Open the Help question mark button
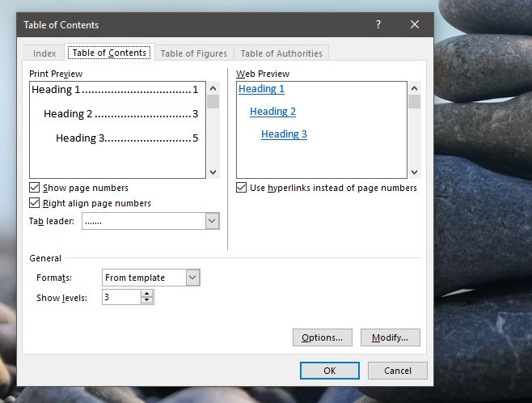The width and height of the screenshot is (532, 403). pos(378,24)
